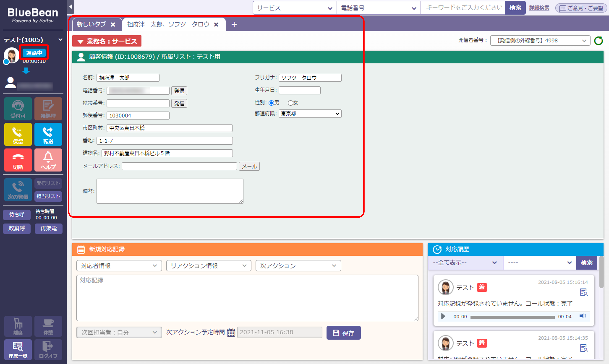The width and height of the screenshot is (609, 364).
Task: Open the リアクション情報 dropdown
Action: click(208, 265)
